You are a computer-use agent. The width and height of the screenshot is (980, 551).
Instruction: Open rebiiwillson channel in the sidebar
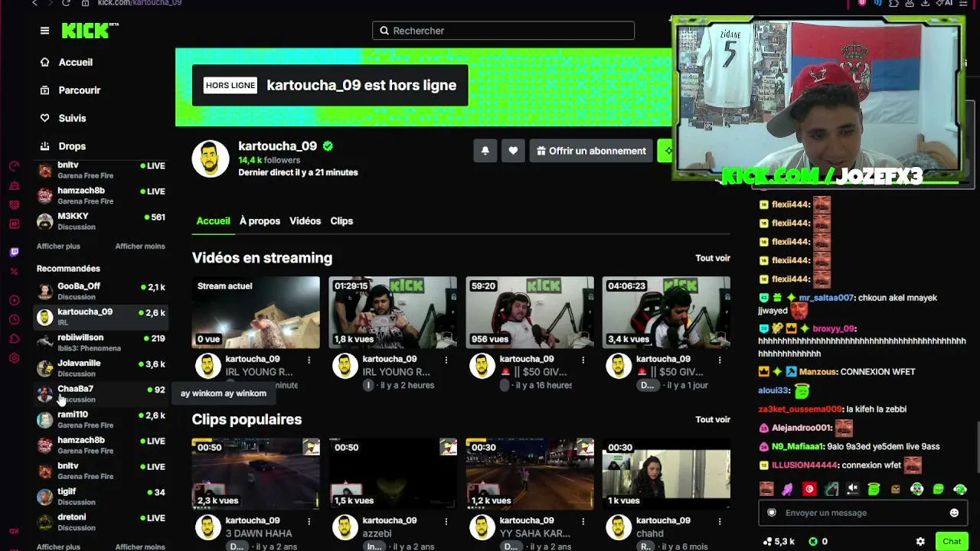[x=101, y=342]
